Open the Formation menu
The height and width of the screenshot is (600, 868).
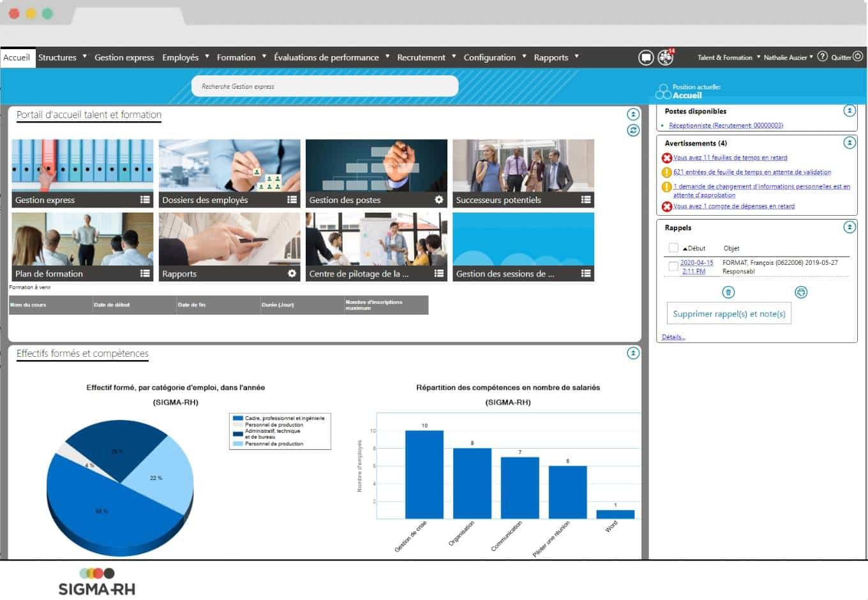click(x=241, y=57)
